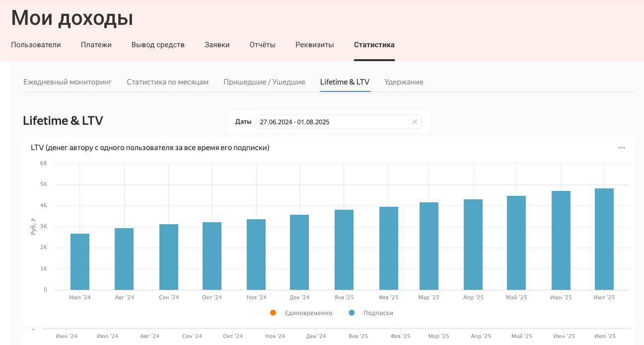Click the Июл '24 bar in LTV chart
644x345 pixels.
tap(80, 261)
